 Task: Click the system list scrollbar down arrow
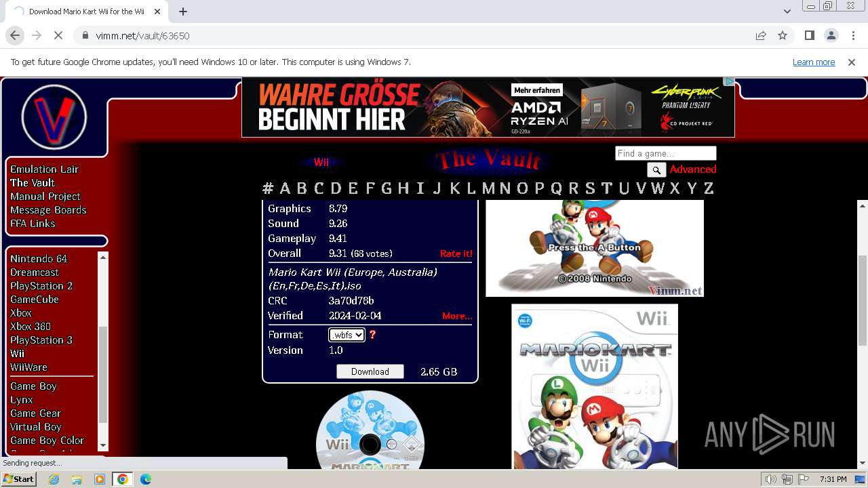point(103,445)
